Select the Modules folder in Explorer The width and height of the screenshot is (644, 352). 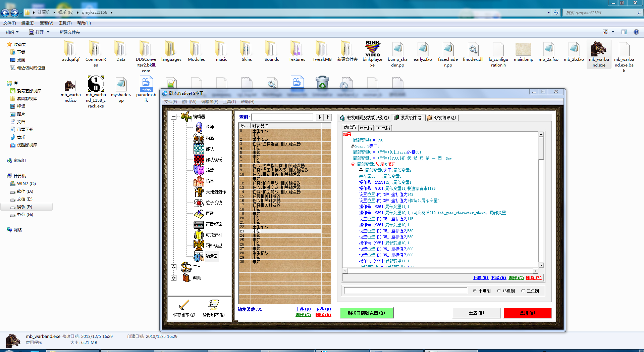tap(196, 51)
